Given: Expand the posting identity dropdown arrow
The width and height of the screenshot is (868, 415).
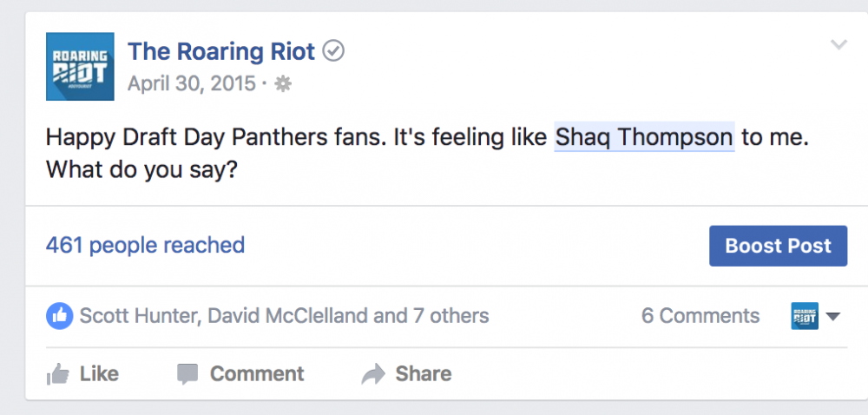Looking at the screenshot, I should pyautogui.click(x=833, y=317).
